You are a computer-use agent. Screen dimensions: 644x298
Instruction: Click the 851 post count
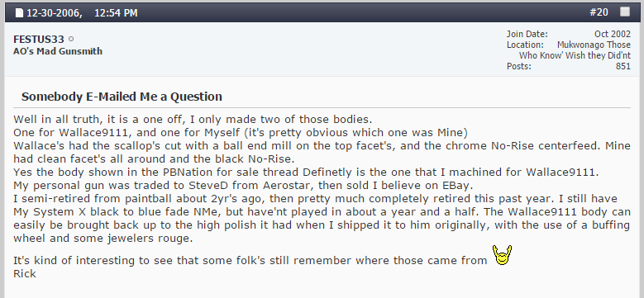point(623,66)
